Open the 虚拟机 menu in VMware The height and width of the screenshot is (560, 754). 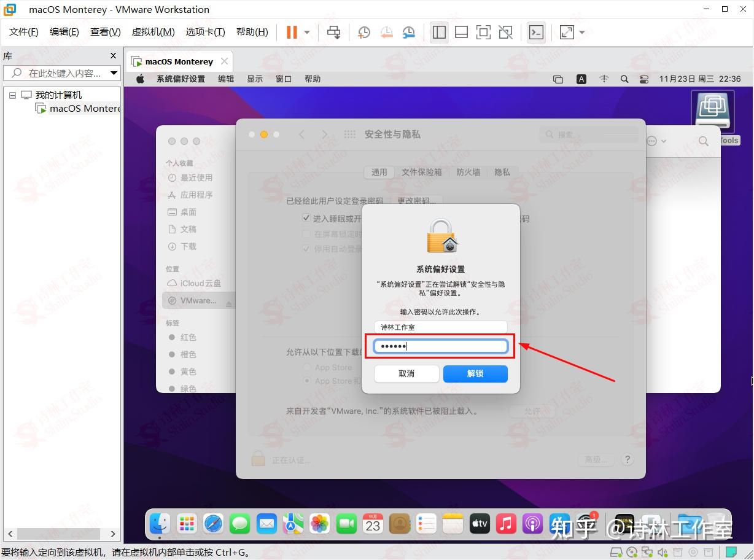[153, 31]
